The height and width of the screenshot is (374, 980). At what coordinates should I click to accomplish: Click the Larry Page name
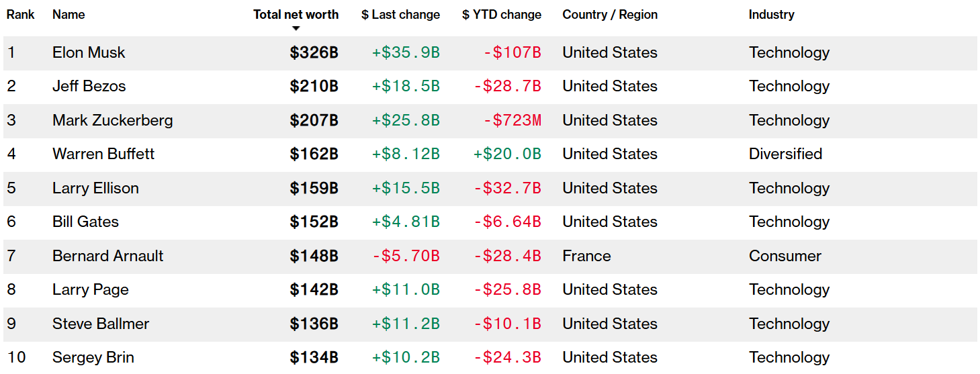pos(90,289)
